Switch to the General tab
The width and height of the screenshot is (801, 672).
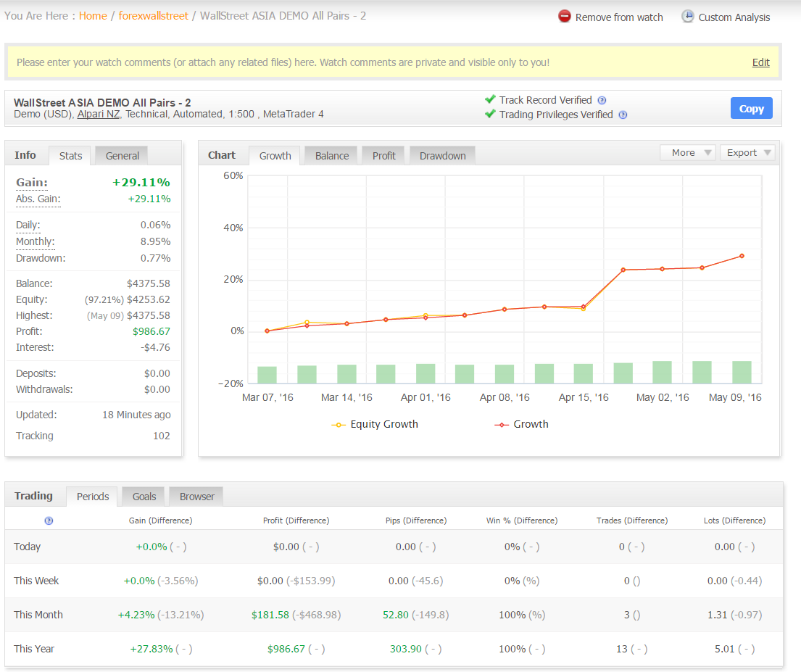click(x=122, y=156)
